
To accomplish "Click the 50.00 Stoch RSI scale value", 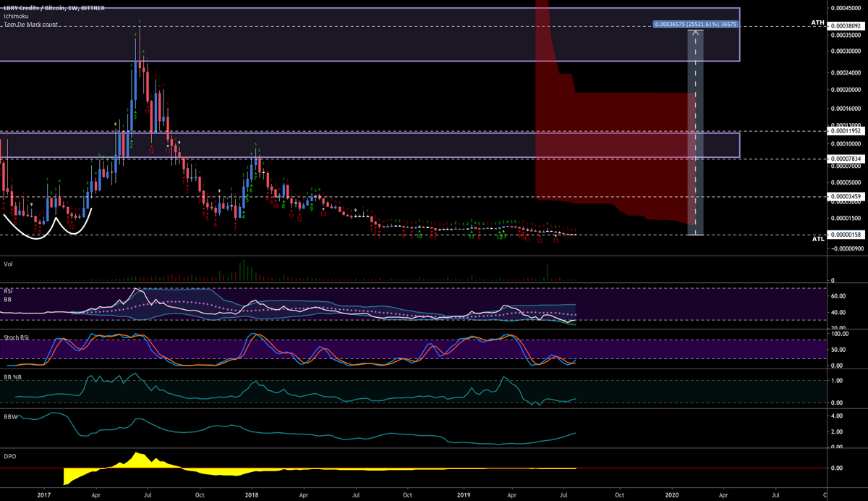I will click(838, 348).
